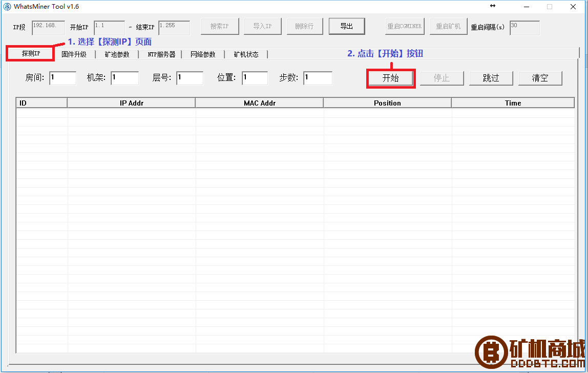The height and width of the screenshot is (373, 588).
Task: Click the ID column header
Action: [x=41, y=103]
